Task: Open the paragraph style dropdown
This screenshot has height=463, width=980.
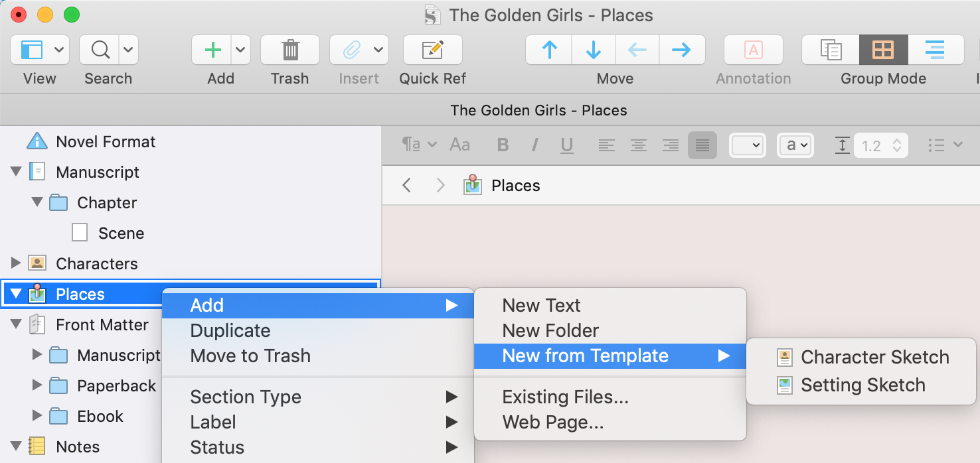Action: point(420,145)
